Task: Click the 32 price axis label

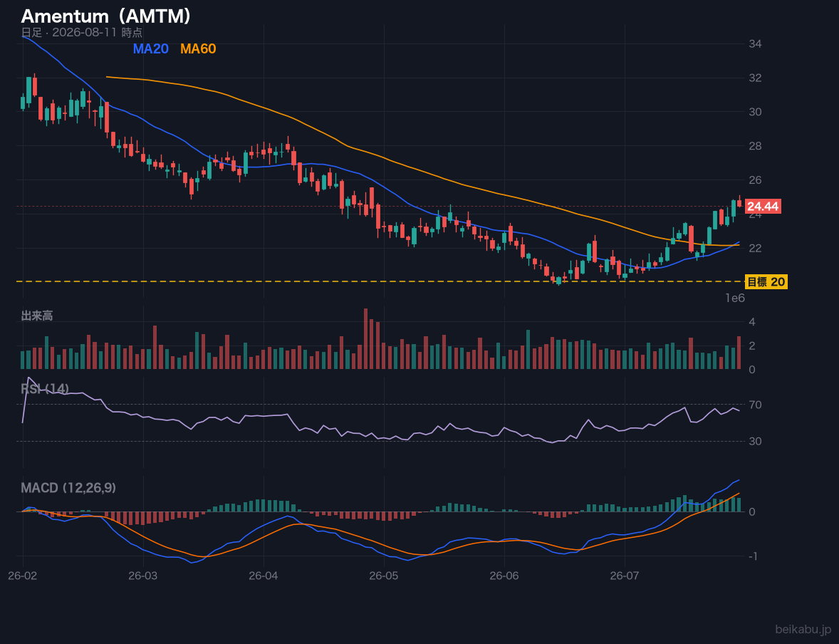Action: (755, 78)
